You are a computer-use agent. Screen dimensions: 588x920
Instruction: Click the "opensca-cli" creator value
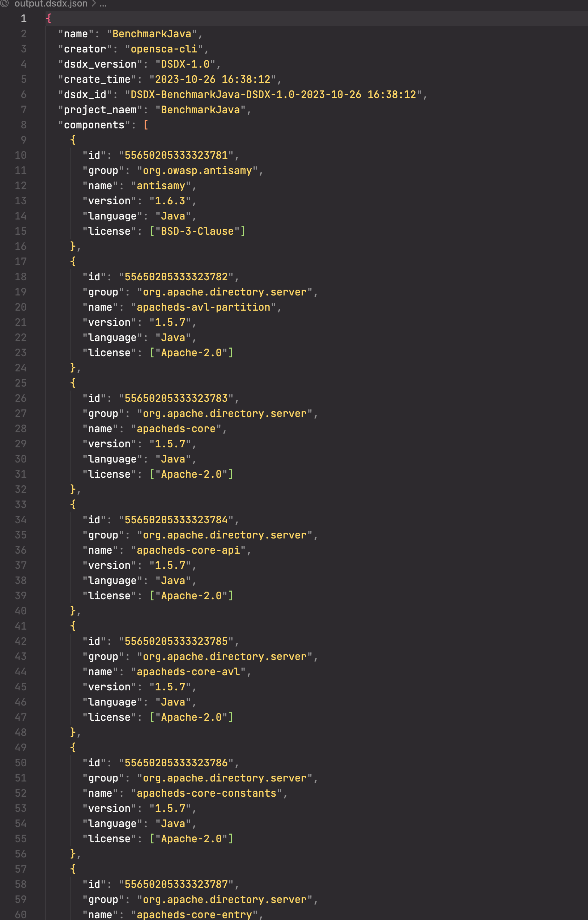pyautogui.click(x=164, y=49)
